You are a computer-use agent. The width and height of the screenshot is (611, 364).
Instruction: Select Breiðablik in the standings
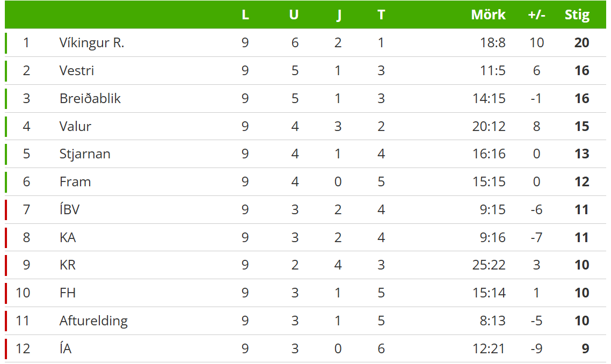point(90,99)
